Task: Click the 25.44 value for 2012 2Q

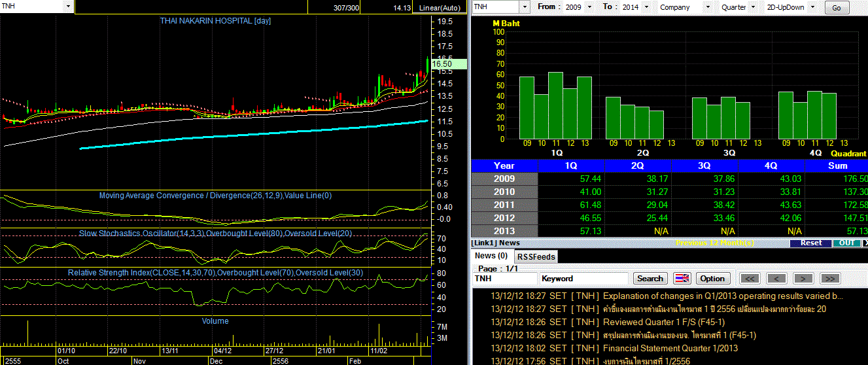Action: coord(657,218)
